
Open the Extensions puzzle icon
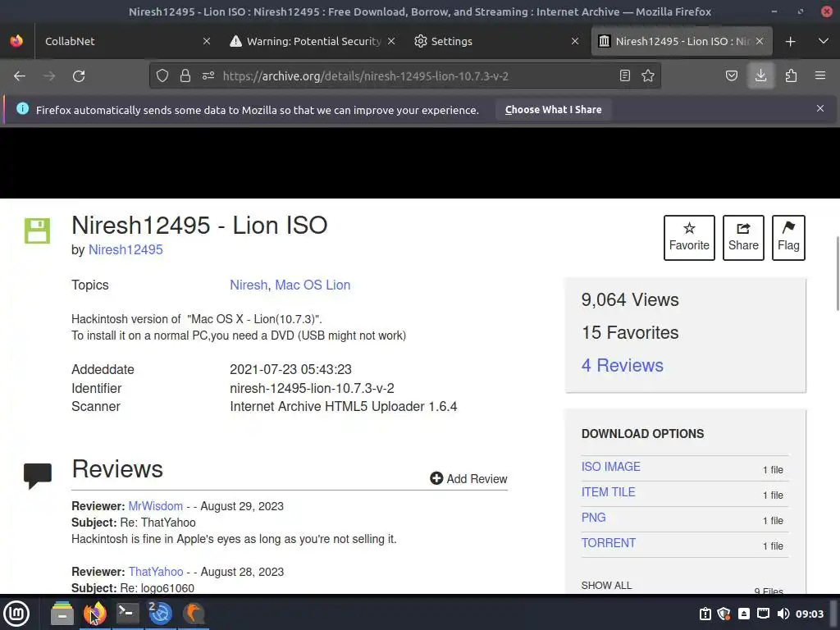(791, 76)
